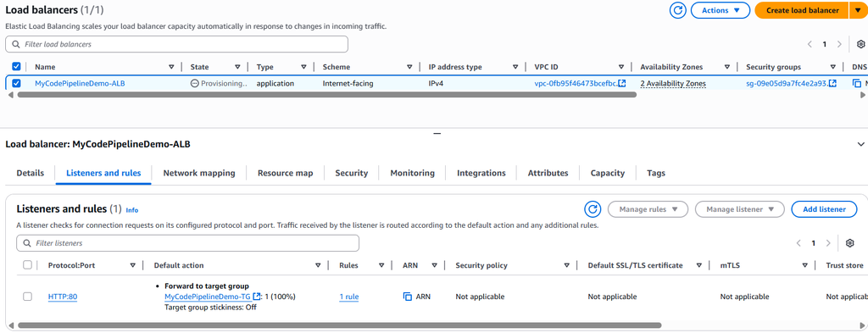The width and height of the screenshot is (868, 333).
Task: View the 2 Availability Zones details
Action: point(673,84)
